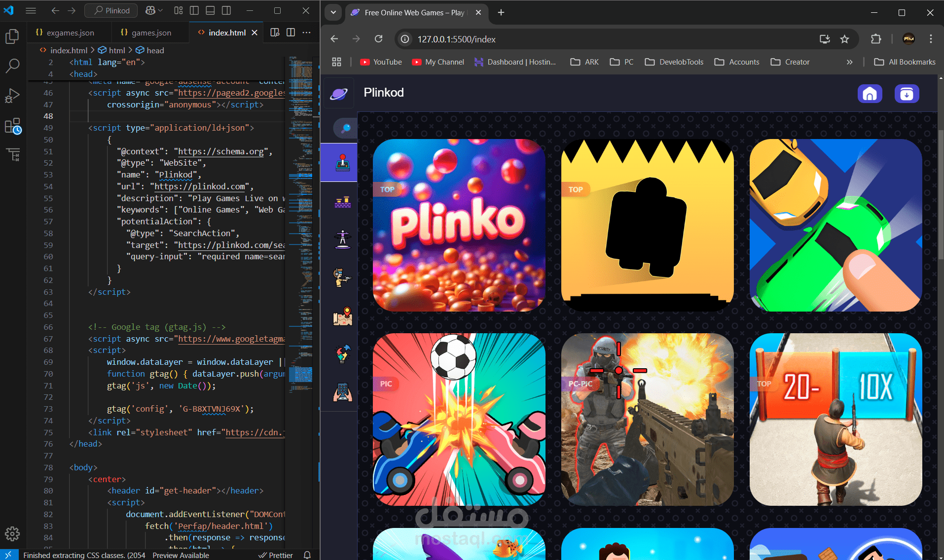Open the Plinko game thumbnail
The height and width of the screenshot is (560, 944).
459,225
